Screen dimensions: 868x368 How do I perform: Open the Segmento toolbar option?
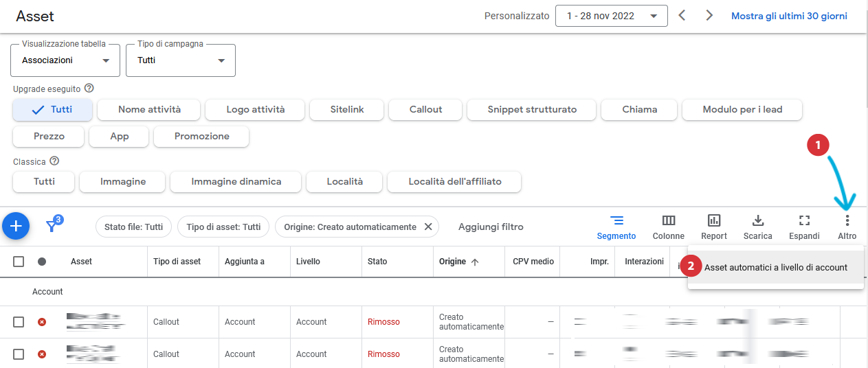point(616,227)
